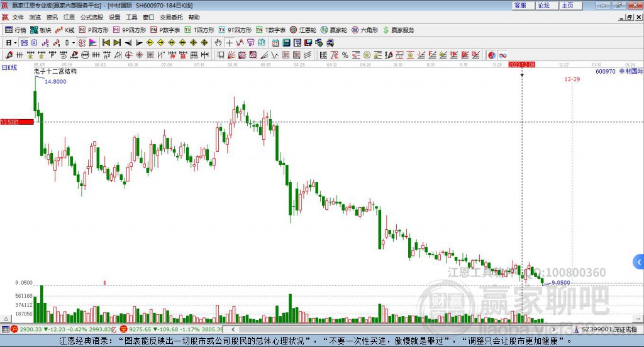
Task: Open the 板块 sector view
Action: pyautogui.click(x=40, y=30)
